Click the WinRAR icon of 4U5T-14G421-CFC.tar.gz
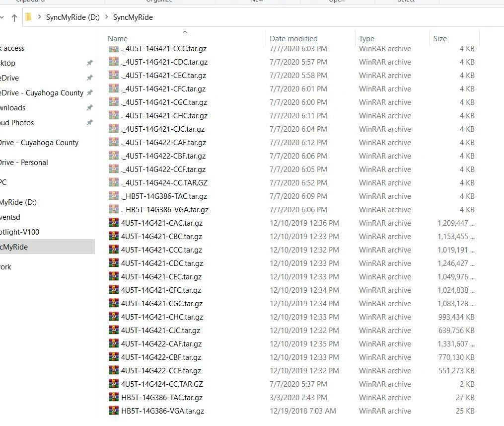 [x=114, y=290]
